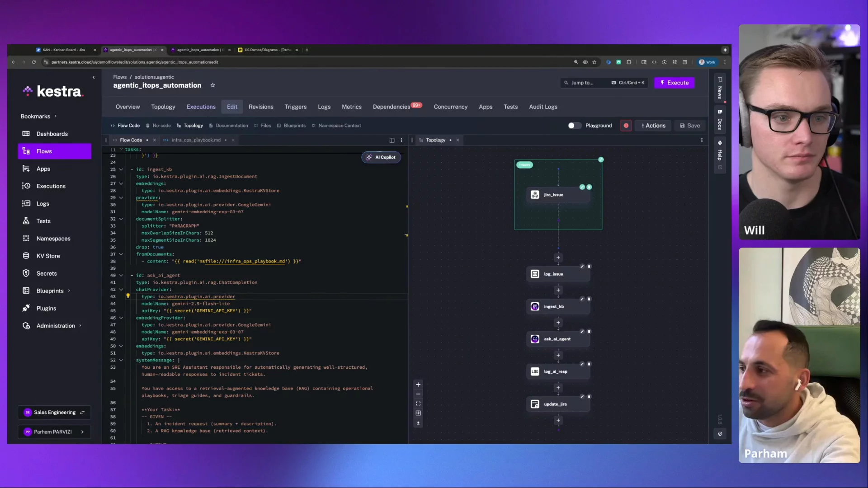The image size is (868, 488).
Task: Switch to the Revisions tab
Action: (x=261, y=107)
